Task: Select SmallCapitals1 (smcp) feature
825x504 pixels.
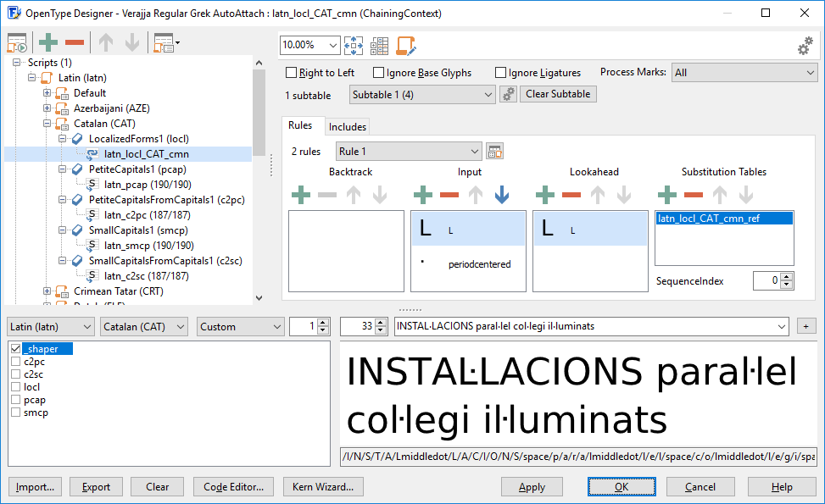Action: [138, 230]
